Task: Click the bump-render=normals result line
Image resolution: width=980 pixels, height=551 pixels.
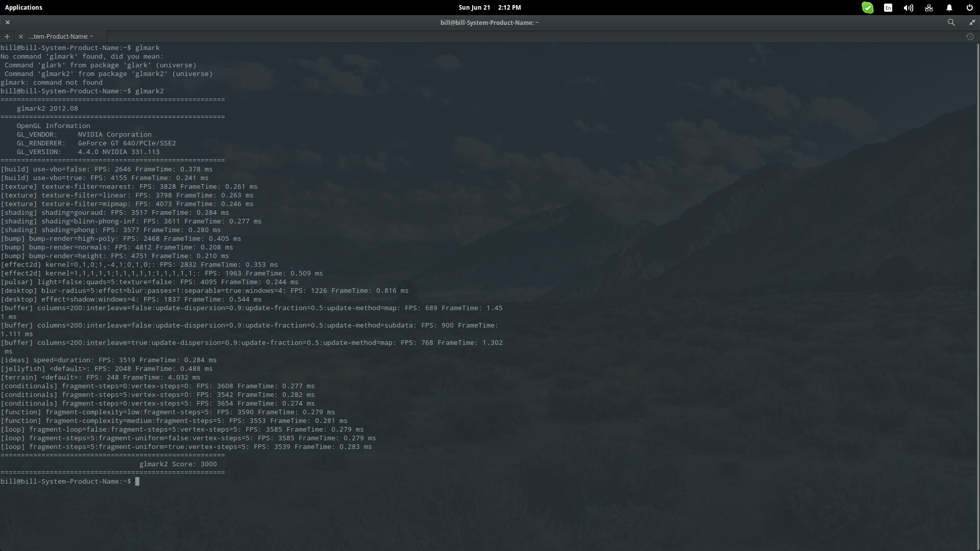Action: (x=117, y=247)
